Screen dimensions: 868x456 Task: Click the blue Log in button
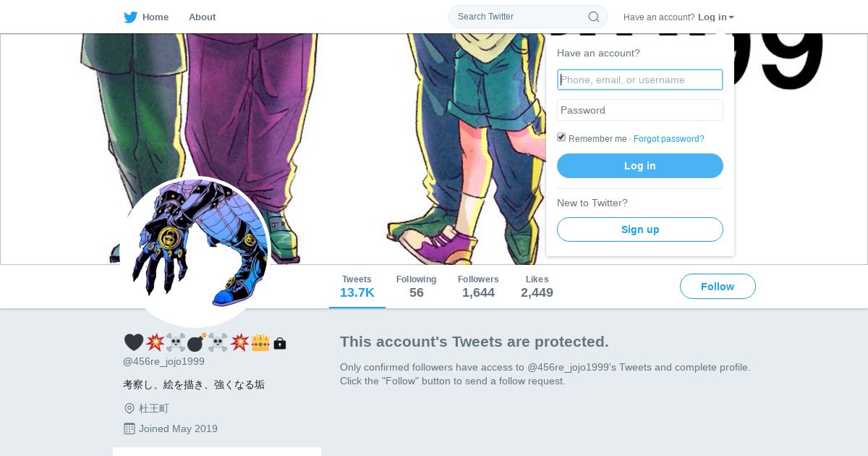click(640, 166)
